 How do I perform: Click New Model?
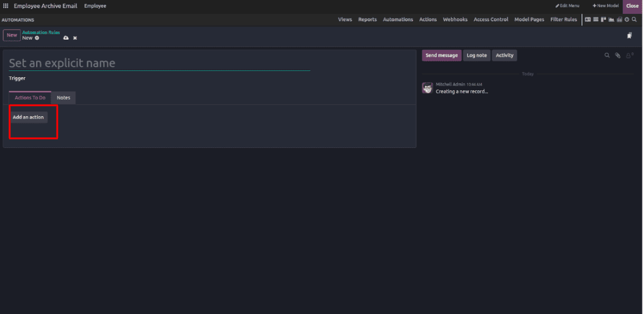(605, 6)
